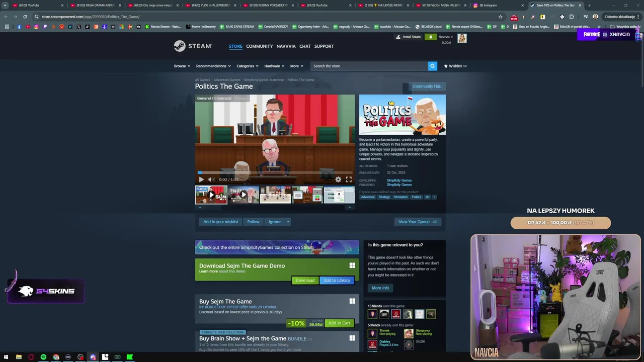Image resolution: width=644 pixels, height=362 pixels.
Task: Select the second Politics trailer thumbnail
Action: (x=244, y=195)
